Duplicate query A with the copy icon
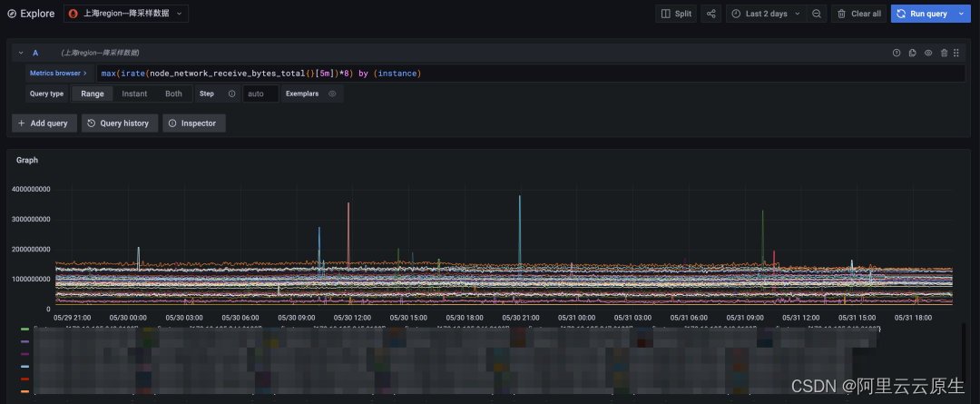This screenshot has height=404, width=980. (913, 54)
